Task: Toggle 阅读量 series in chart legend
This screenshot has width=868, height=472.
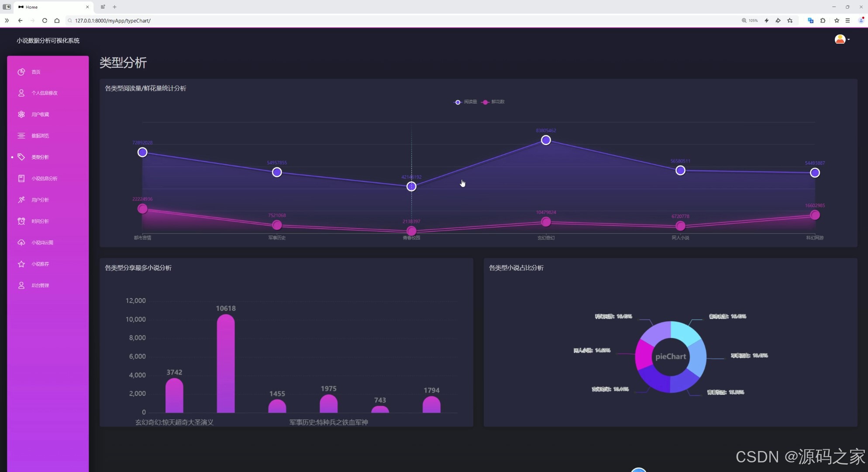Action: click(x=465, y=102)
